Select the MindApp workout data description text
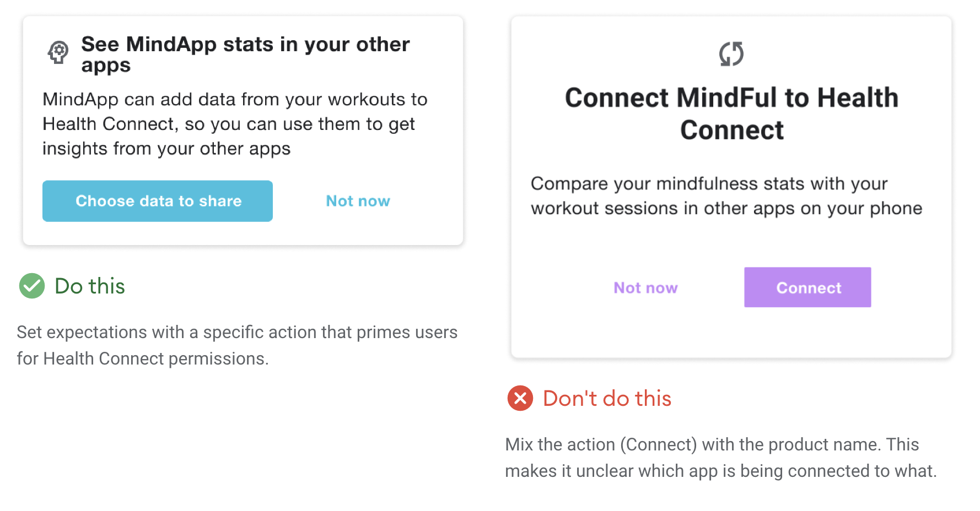980x511 pixels. (235, 124)
